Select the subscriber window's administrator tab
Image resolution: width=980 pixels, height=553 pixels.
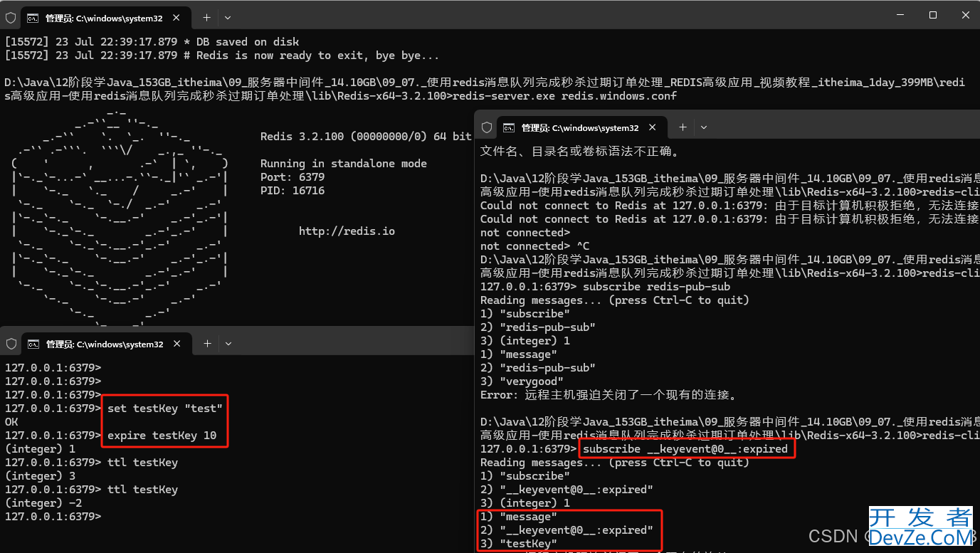coord(583,127)
